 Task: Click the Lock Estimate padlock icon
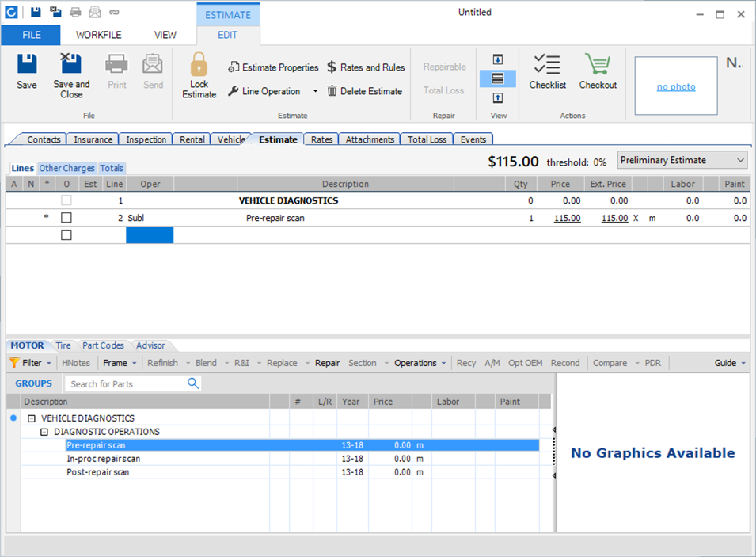click(x=199, y=65)
